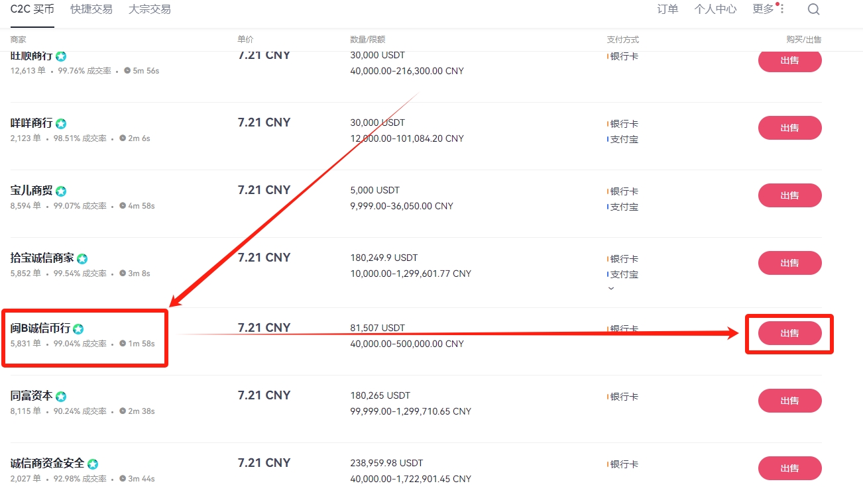Open merchant 同富资本 profile name
The height and width of the screenshot is (504, 863).
[x=31, y=395]
